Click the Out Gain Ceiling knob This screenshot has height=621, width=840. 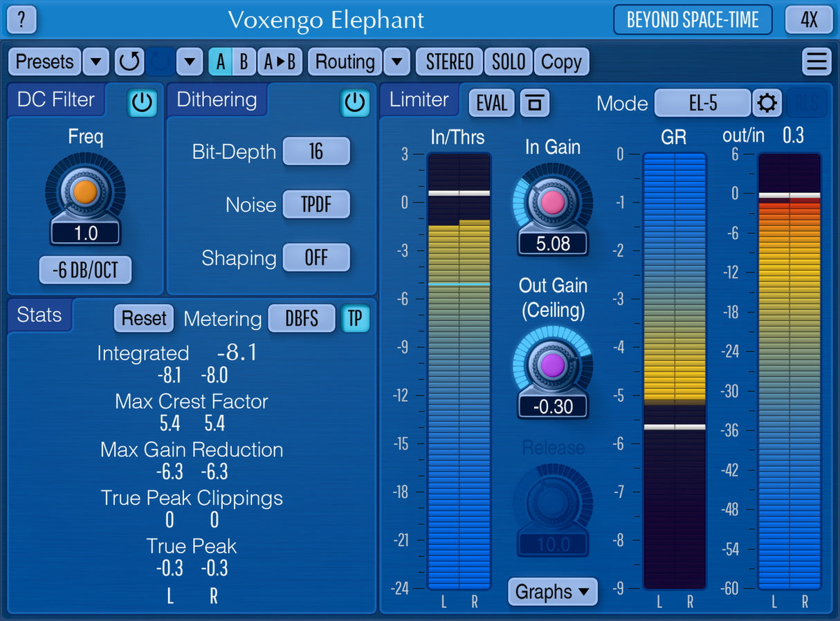[553, 365]
